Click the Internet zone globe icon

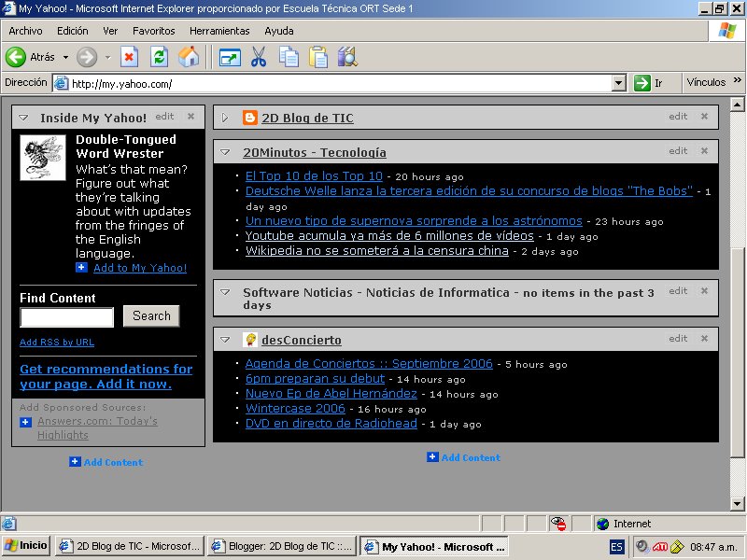point(602,524)
